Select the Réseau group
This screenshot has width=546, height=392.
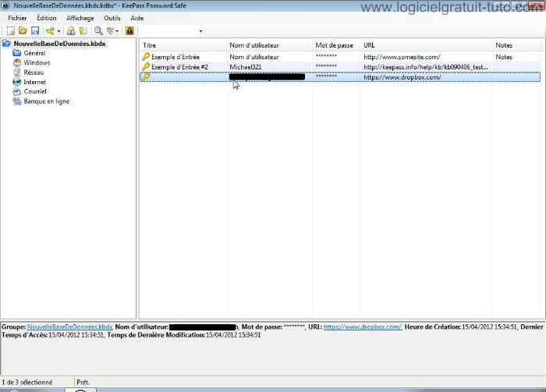[x=34, y=72]
